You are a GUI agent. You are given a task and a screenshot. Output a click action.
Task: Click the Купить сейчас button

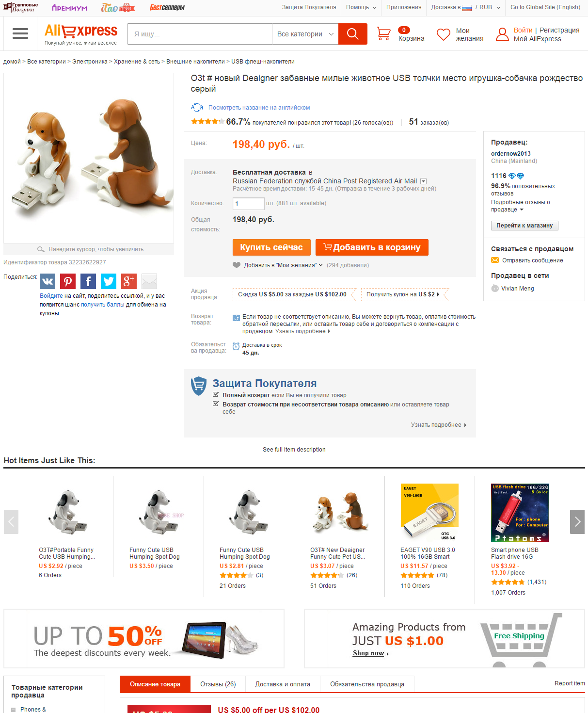(271, 247)
